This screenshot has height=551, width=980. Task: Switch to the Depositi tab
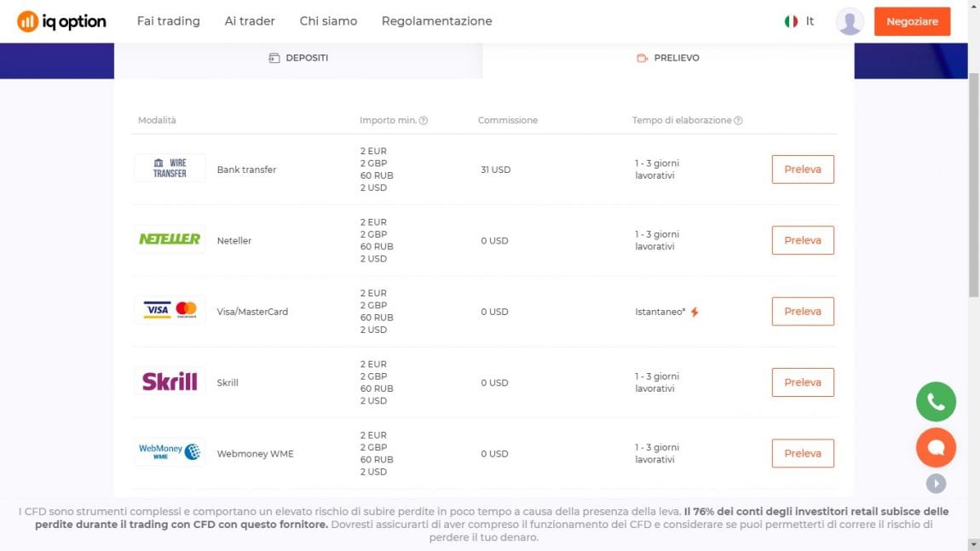coord(298,58)
